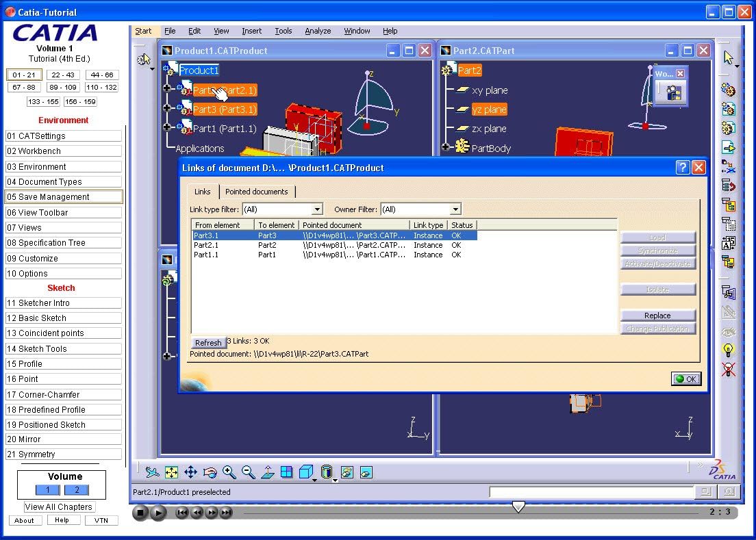The image size is (756, 540).
Task: Click the Zoom In magnifier icon
Action: pyautogui.click(x=229, y=472)
